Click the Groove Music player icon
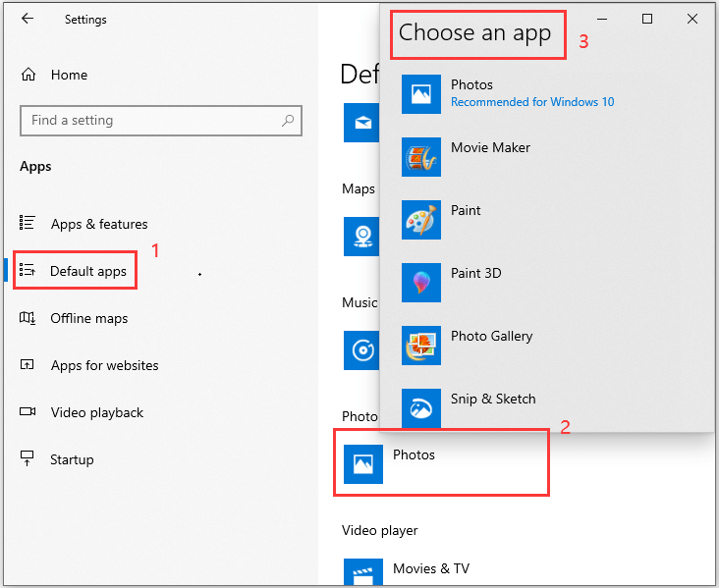Image resolution: width=719 pixels, height=588 pixels. pyautogui.click(x=361, y=350)
